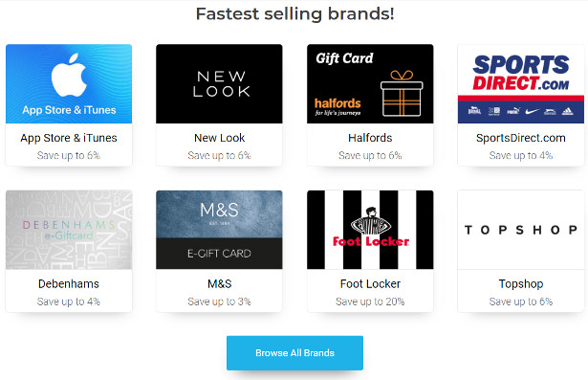Image resolution: width=588 pixels, height=380 pixels.
Task: Open the Foot Locker striped card image
Action: tap(370, 230)
